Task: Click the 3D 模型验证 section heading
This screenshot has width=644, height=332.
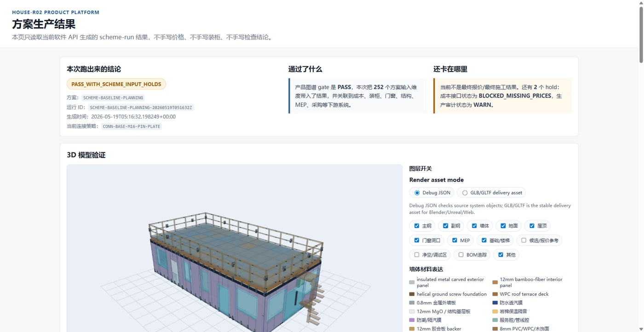Action: [x=86, y=155]
